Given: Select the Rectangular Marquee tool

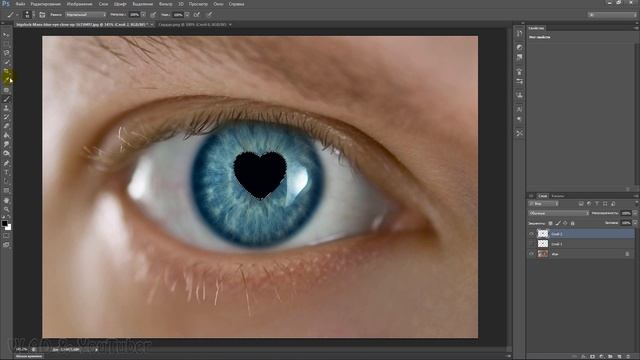Looking at the screenshot, I should [6, 44].
